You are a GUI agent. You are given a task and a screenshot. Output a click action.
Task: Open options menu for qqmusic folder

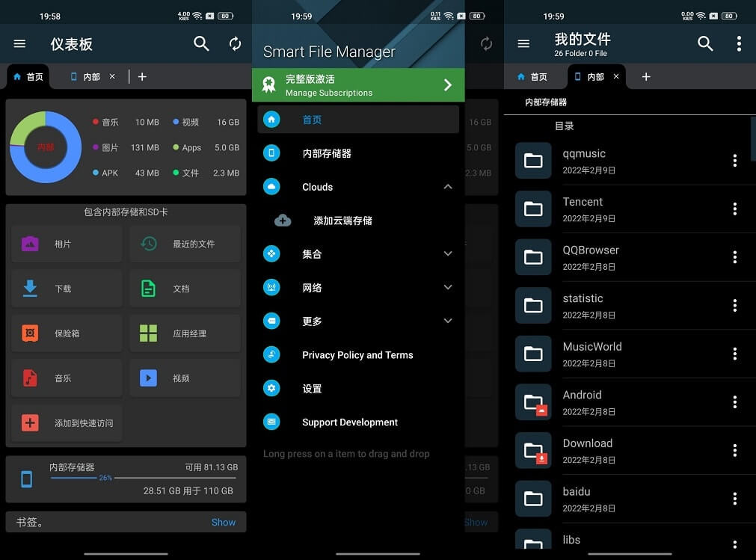tap(734, 161)
